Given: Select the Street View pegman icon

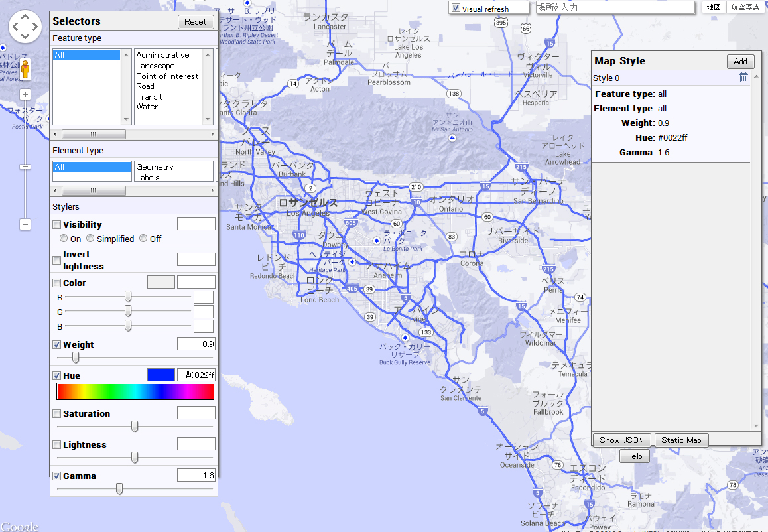Looking at the screenshot, I should click(x=25, y=69).
